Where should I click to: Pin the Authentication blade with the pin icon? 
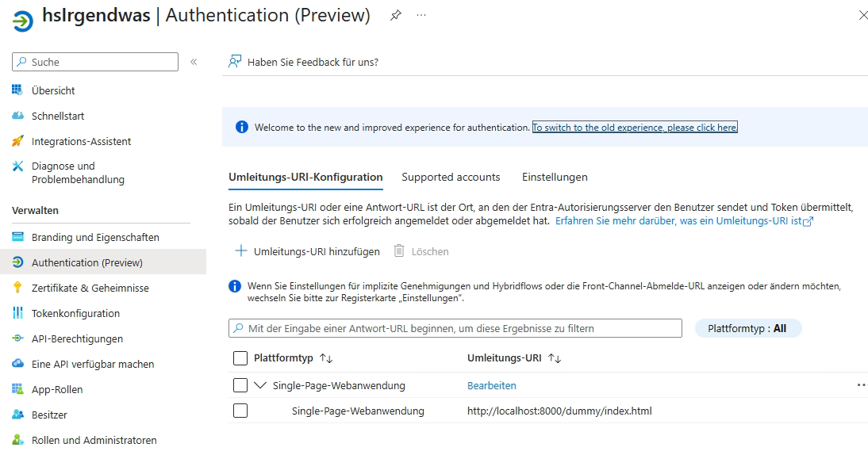pos(395,16)
